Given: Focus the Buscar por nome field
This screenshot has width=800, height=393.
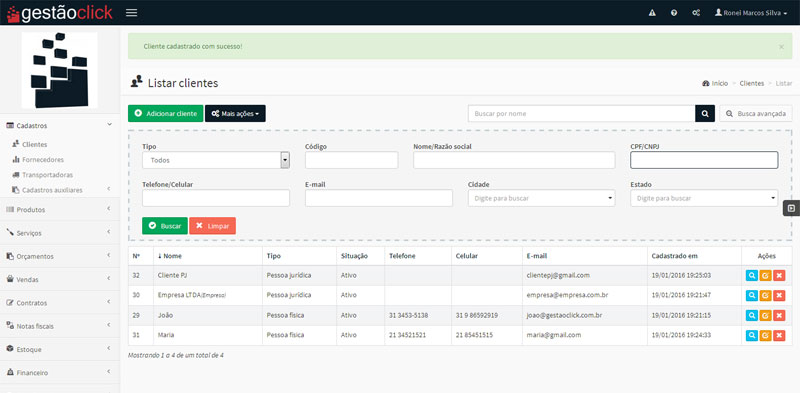Looking at the screenshot, I should point(582,113).
